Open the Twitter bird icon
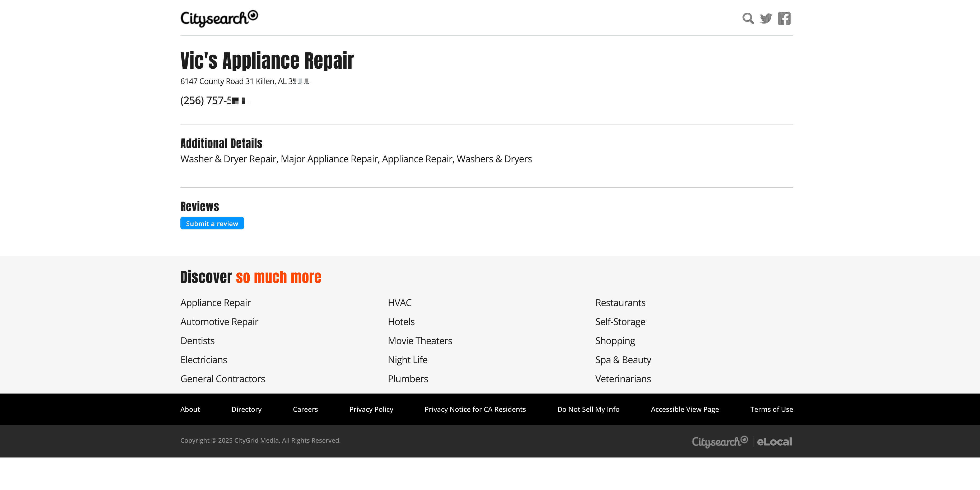 pos(766,18)
